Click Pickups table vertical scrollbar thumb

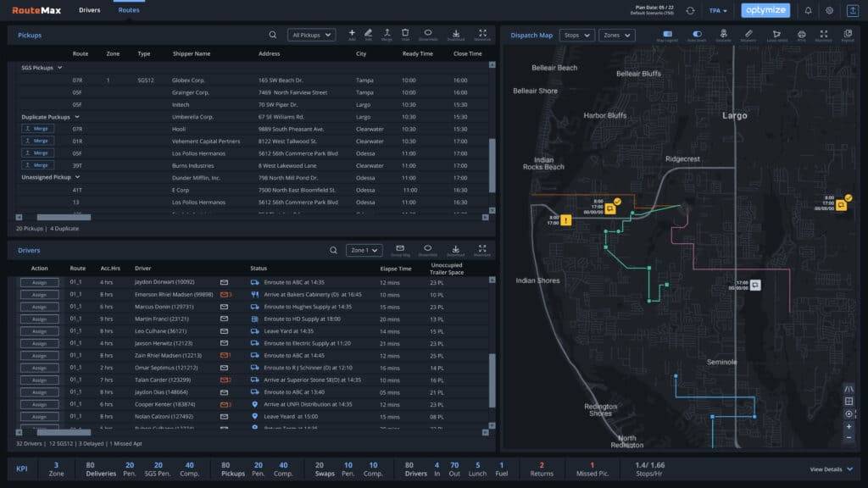(492, 165)
